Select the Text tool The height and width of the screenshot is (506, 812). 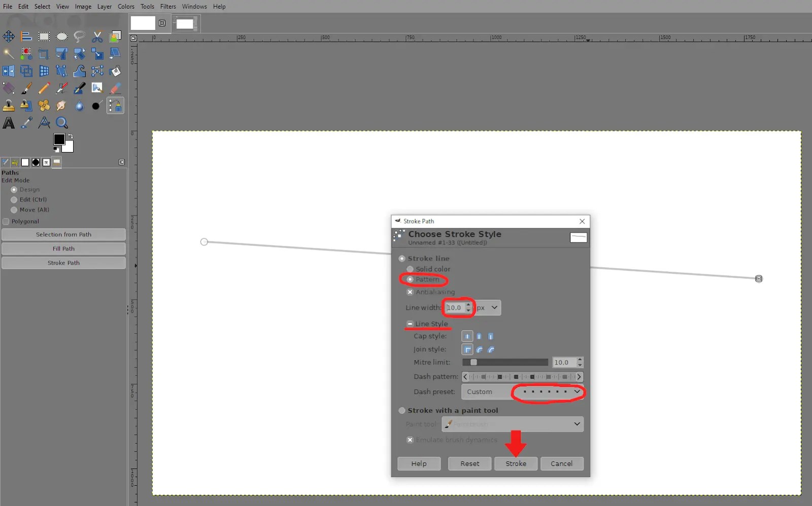click(x=8, y=123)
